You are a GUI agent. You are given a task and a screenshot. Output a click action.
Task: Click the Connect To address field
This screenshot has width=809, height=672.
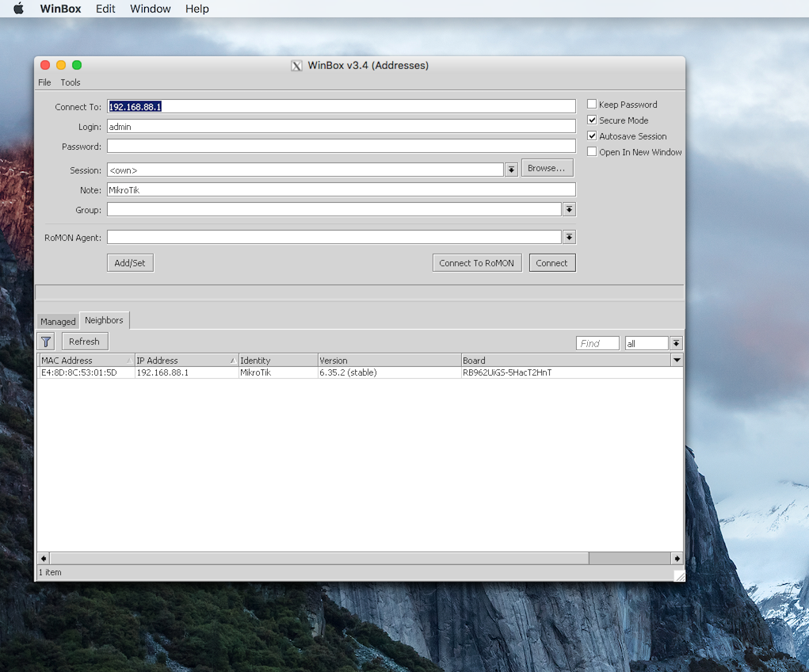click(341, 106)
